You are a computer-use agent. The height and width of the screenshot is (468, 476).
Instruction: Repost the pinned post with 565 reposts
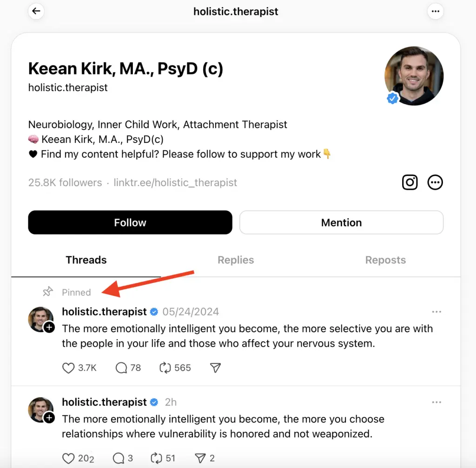(165, 368)
